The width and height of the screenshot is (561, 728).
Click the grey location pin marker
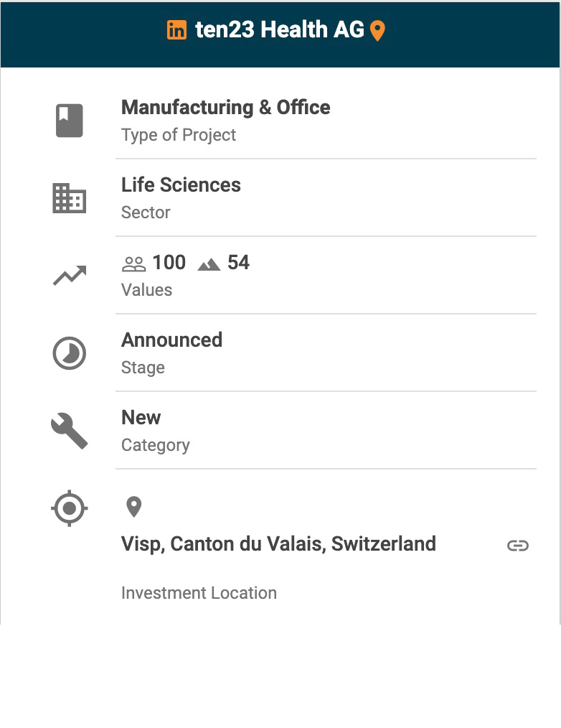[133, 507]
